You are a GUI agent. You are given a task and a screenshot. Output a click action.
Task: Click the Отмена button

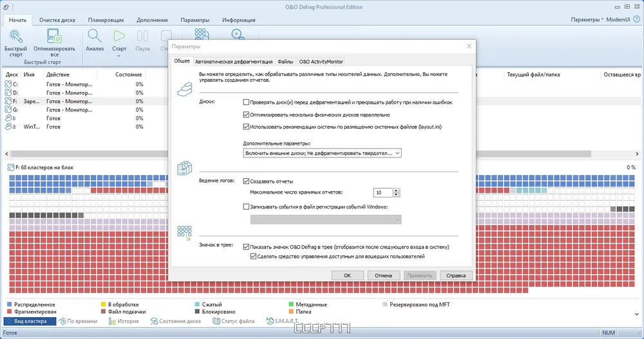pyautogui.click(x=383, y=275)
